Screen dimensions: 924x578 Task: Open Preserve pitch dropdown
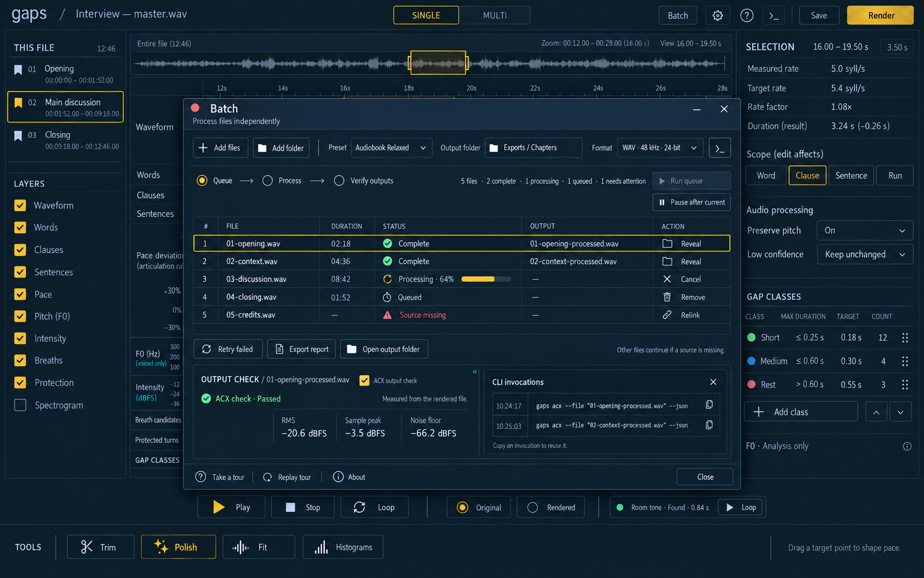(x=865, y=231)
